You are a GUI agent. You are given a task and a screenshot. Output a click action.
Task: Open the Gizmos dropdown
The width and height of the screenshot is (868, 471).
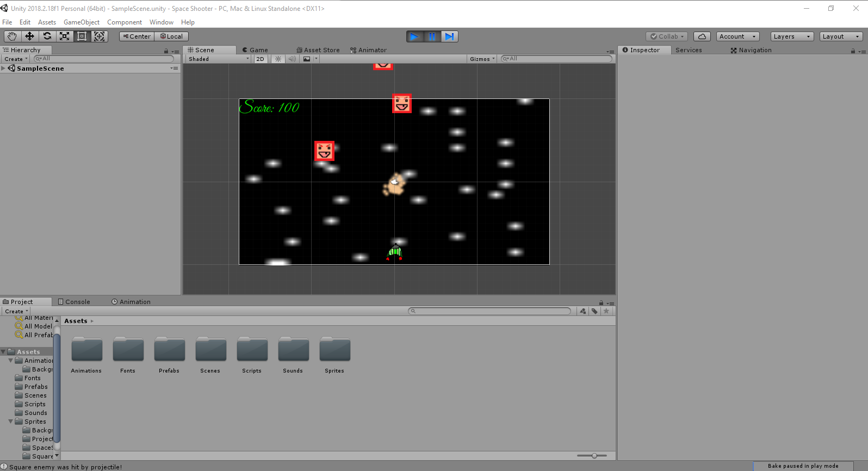click(482, 59)
